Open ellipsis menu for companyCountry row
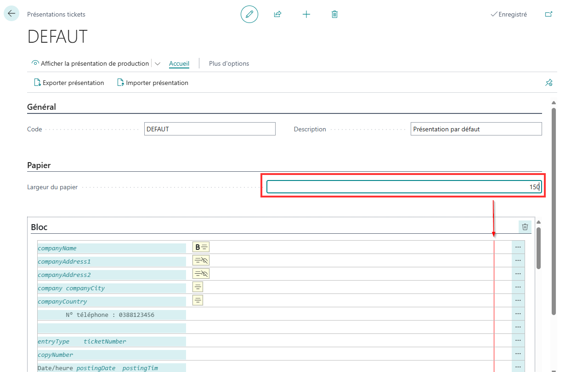This screenshot has width=588, height=372. [x=518, y=300]
